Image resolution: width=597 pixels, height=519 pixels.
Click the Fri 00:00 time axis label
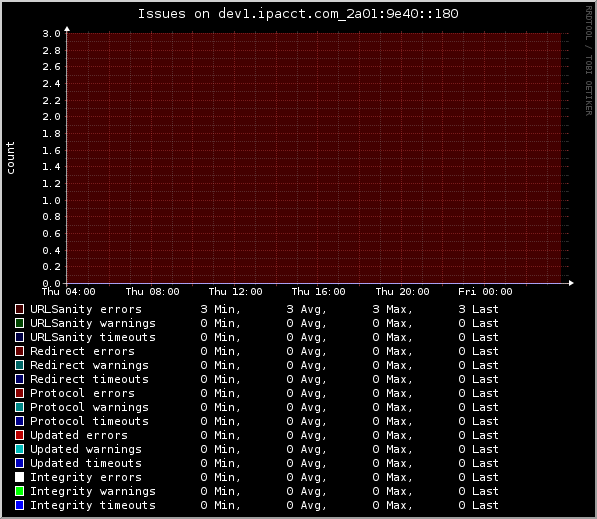pyautogui.click(x=485, y=292)
